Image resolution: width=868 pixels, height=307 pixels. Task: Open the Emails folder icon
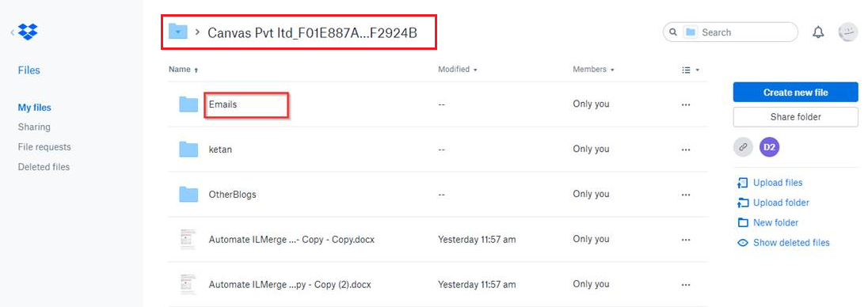tap(188, 104)
